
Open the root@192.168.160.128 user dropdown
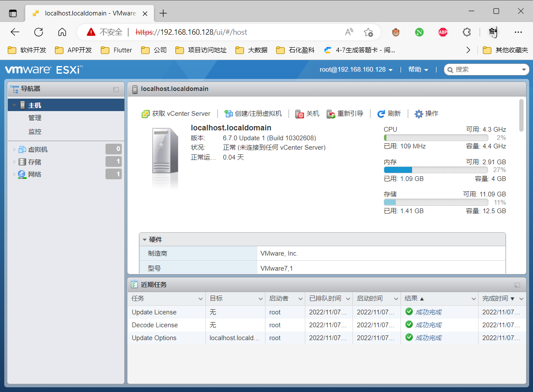pos(356,69)
